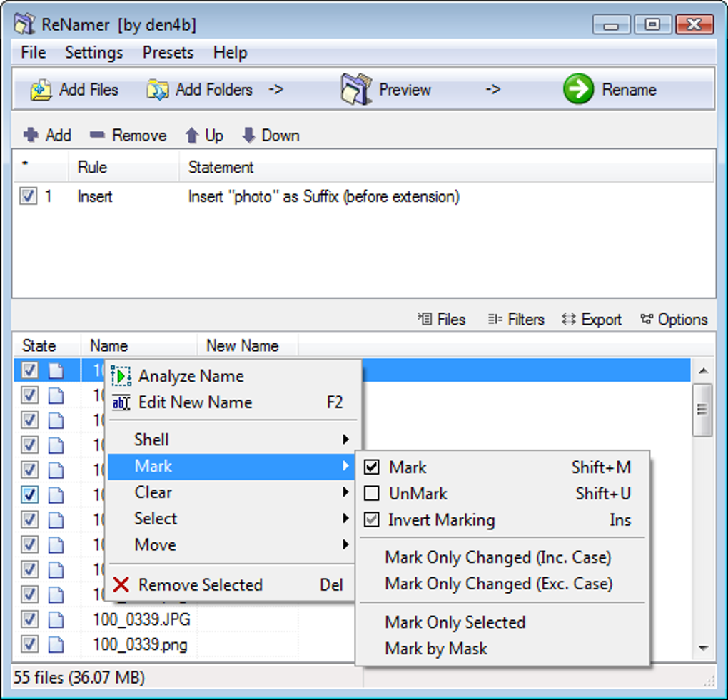This screenshot has height=700, width=728.
Task: Click the Files menu icon
Action: (425, 319)
